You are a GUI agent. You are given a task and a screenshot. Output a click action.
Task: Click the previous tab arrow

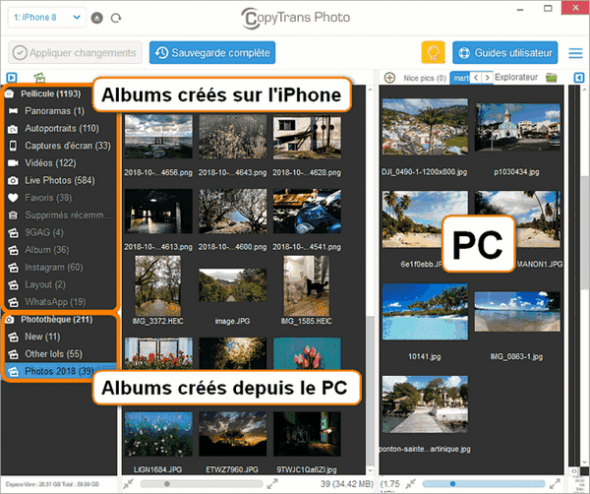[x=476, y=78]
